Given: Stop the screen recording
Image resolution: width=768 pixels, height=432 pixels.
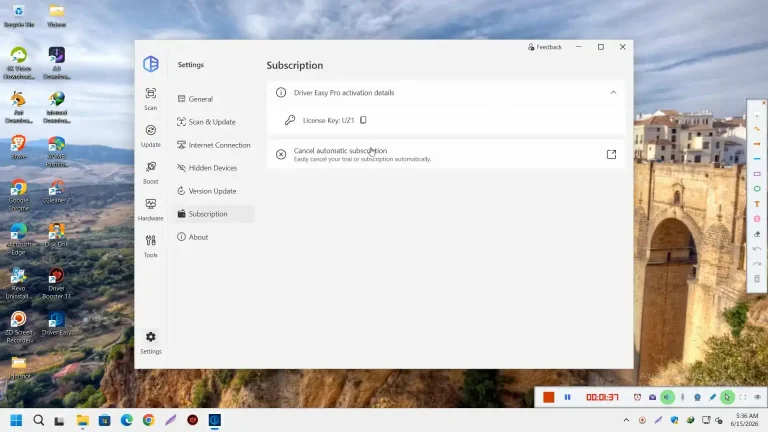Looking at the screenshot, I should tap(549, 397).
